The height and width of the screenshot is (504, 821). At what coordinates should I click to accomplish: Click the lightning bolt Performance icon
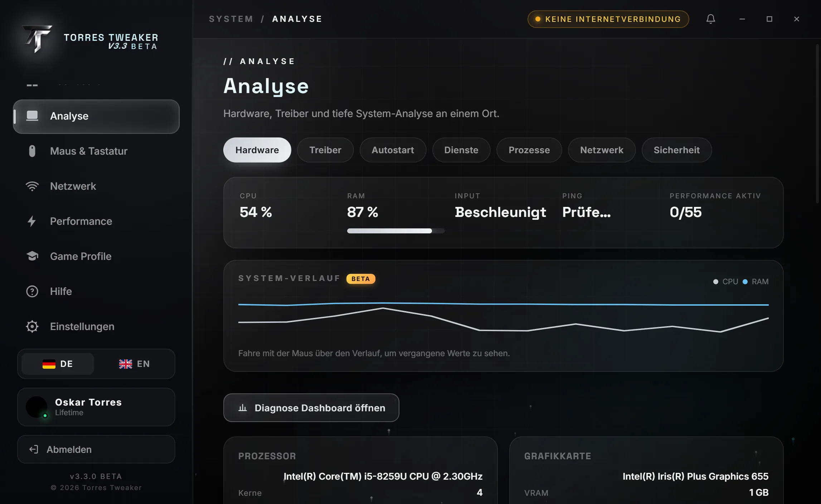coord(32,221)
